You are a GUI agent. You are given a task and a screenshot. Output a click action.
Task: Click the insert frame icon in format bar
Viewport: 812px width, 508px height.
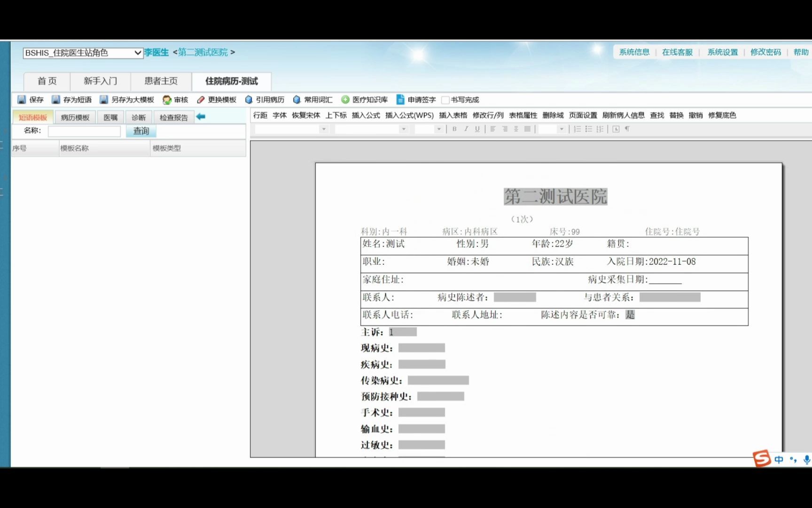click(x=616, y=129)
